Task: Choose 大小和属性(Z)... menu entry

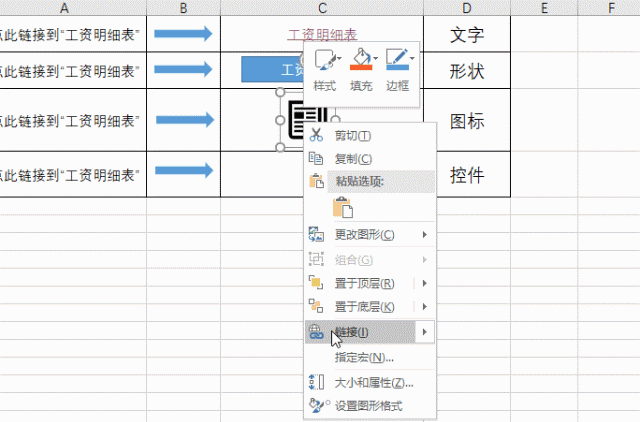Action: (371, 382)
